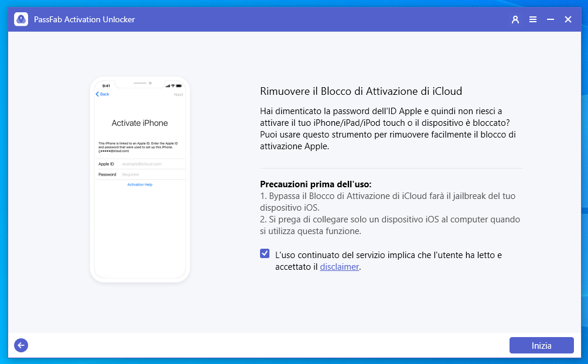Click precaution text about collegare solo un dispositivo
Image resolution: width=588 pixels, height=364 pixels.
click(390, 225)
